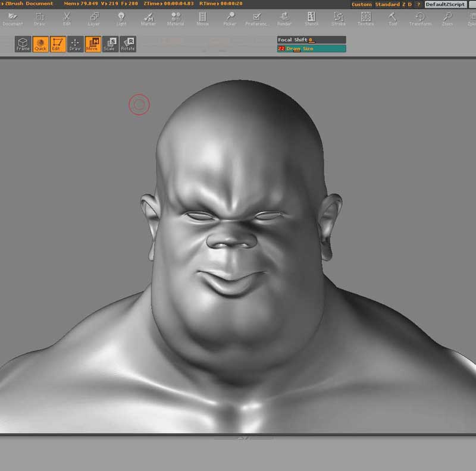Select the Texture palette icon

point(365,19)
